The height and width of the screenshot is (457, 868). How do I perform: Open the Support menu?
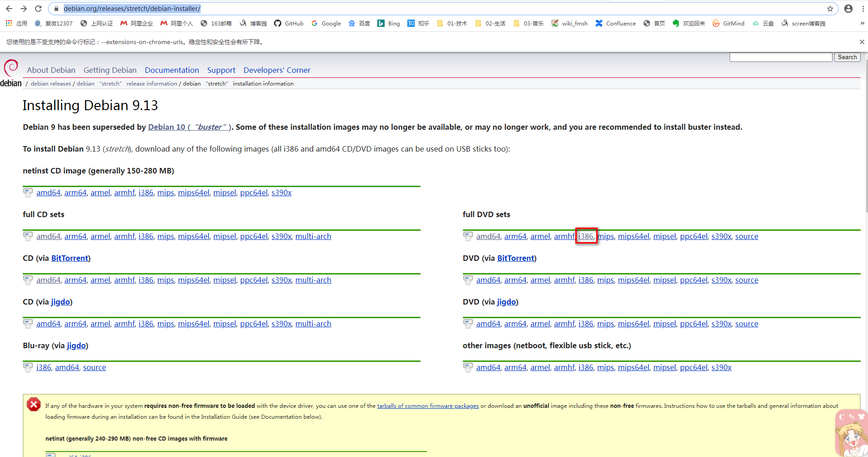pos(221,70)
